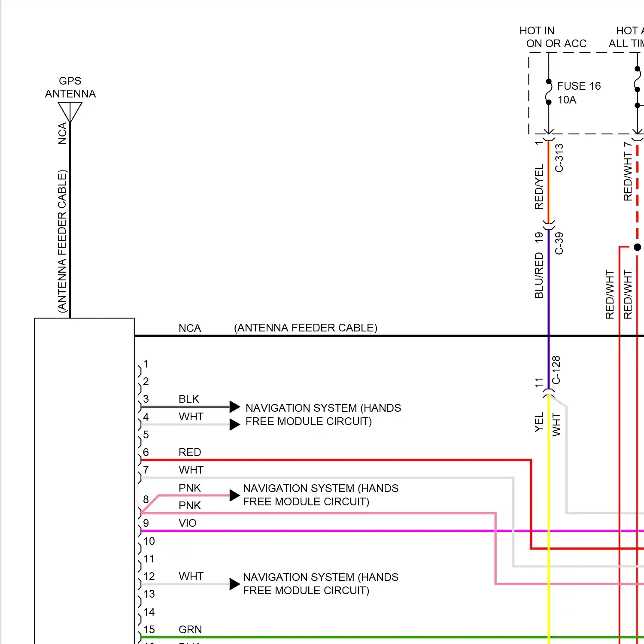Select Navigation System text beside PNK wire
Image resolution: width=644 pixels, height=644 pixels.
[x=321, y=495]
